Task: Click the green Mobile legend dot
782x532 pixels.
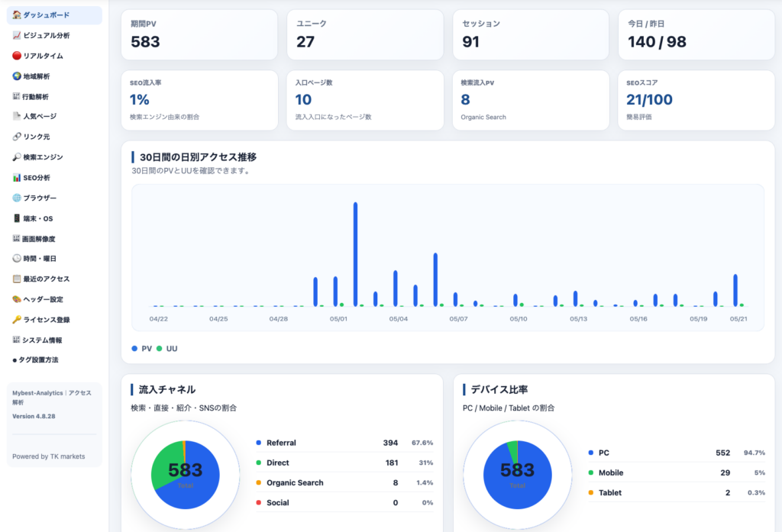Action: 591,472
